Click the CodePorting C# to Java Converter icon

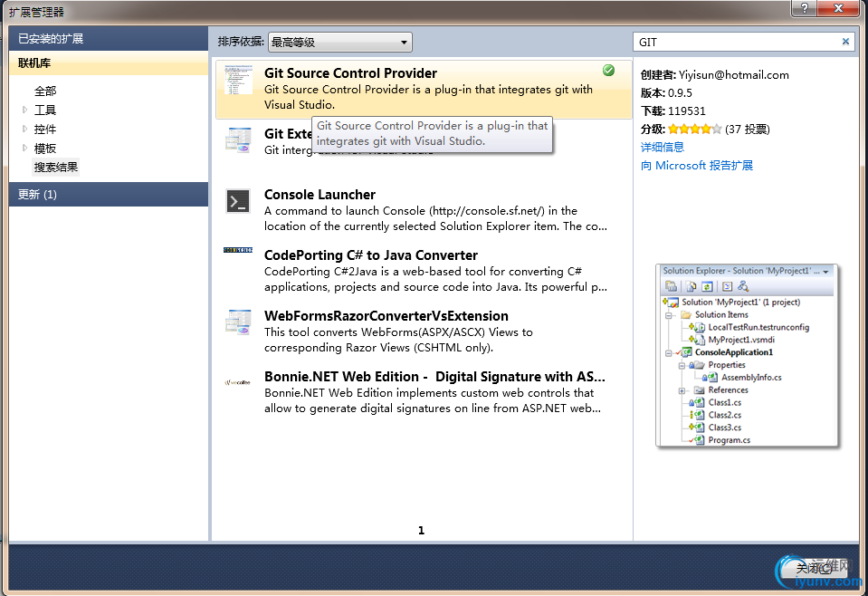[x=238, y=250]
